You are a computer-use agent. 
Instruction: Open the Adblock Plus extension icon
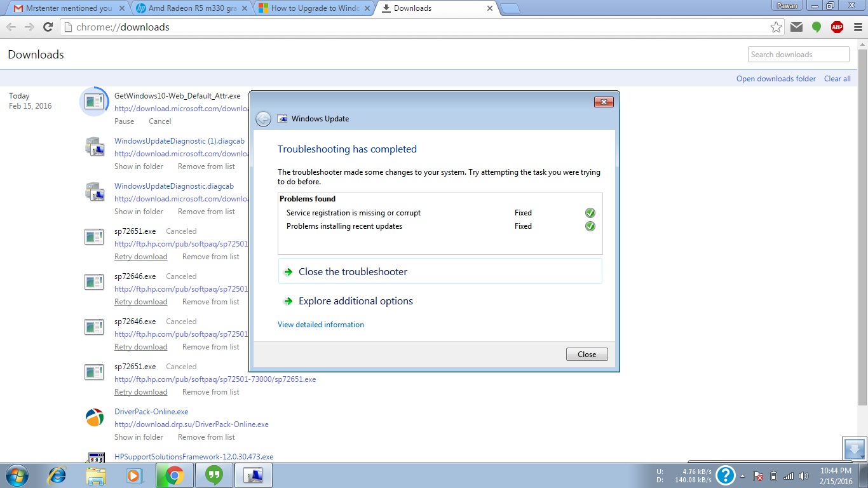pyautogui.click(x=837, y=27)
